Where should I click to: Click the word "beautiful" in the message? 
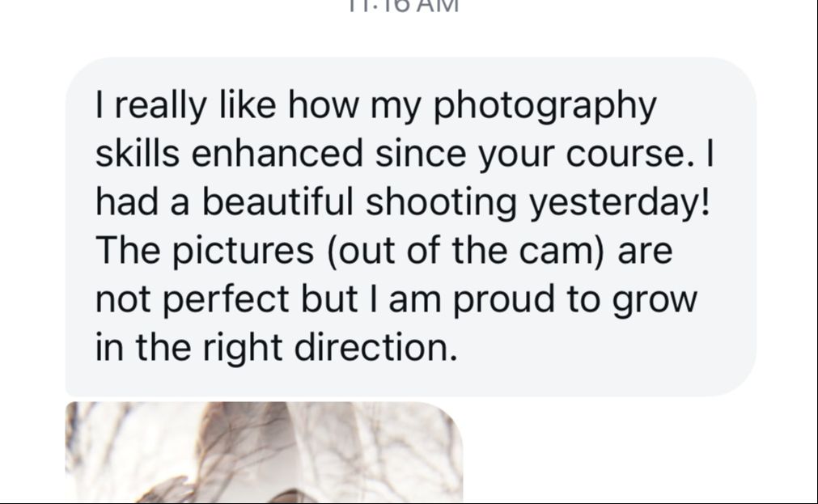(278, 202)
